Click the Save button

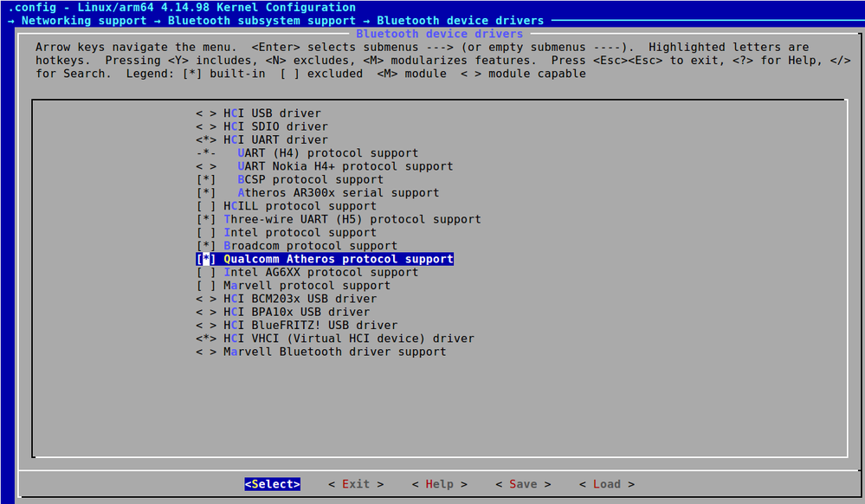click(x=523, y=484)
